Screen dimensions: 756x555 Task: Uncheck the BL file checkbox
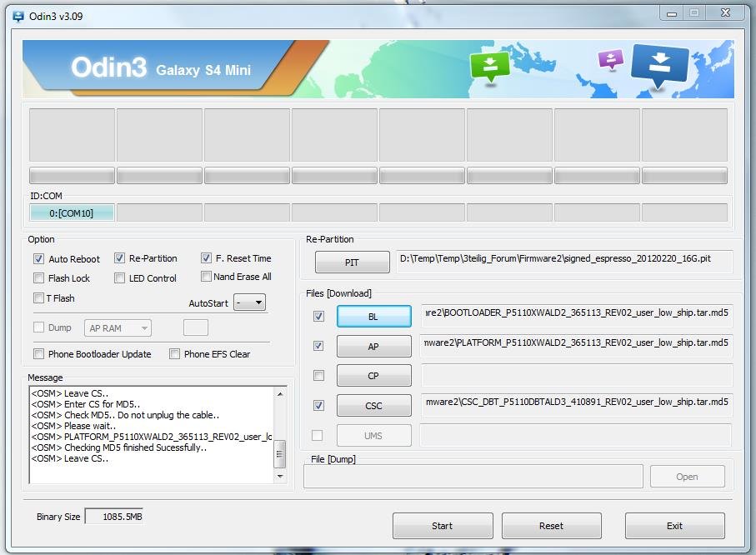click(318, 317)
